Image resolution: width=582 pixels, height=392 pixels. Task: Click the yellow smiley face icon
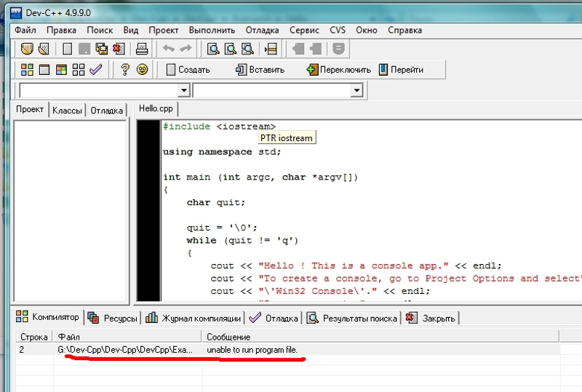(143, 70)
